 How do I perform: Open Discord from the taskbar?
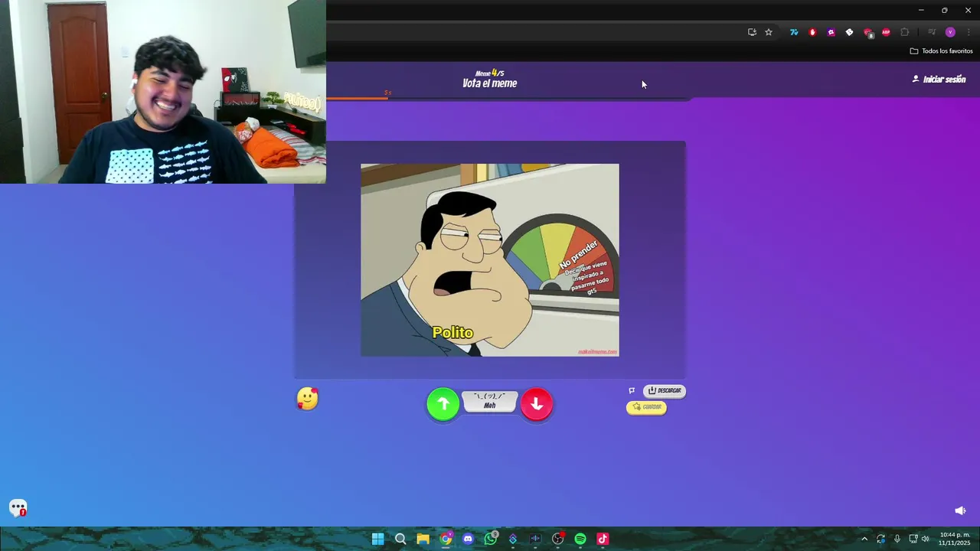[468, 539]
